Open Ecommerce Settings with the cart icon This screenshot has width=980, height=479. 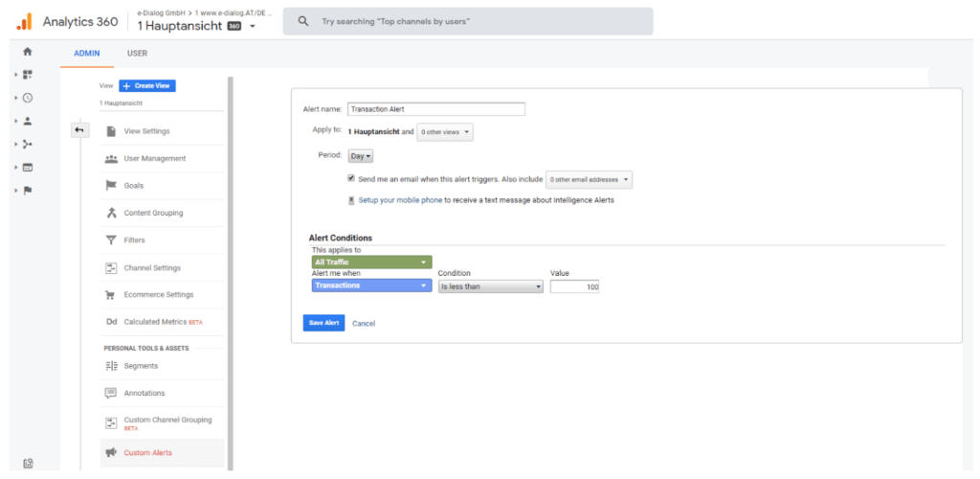pos(111,295)
